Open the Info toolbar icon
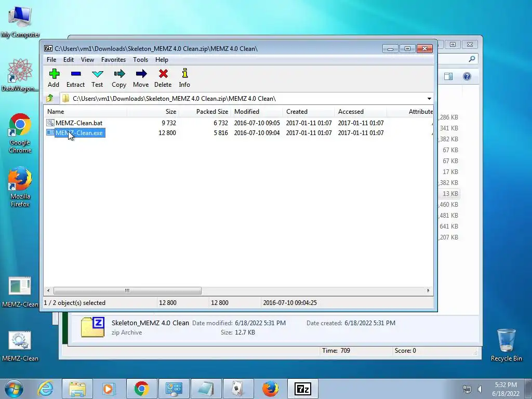532x399 pixels. coord(184,73)
